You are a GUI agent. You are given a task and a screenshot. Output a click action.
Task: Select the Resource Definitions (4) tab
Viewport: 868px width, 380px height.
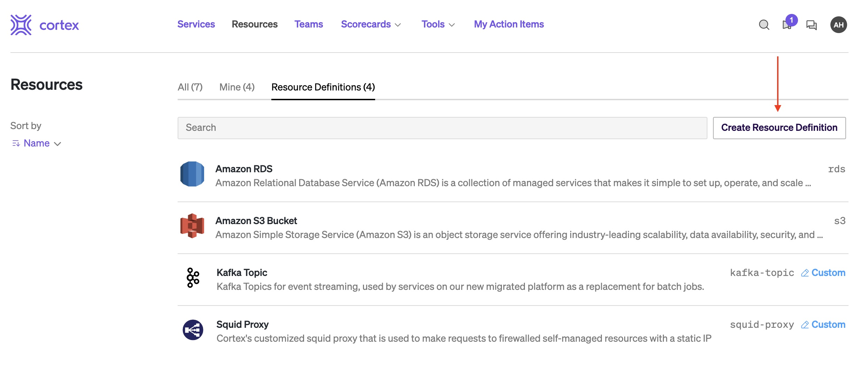point(323,87)
